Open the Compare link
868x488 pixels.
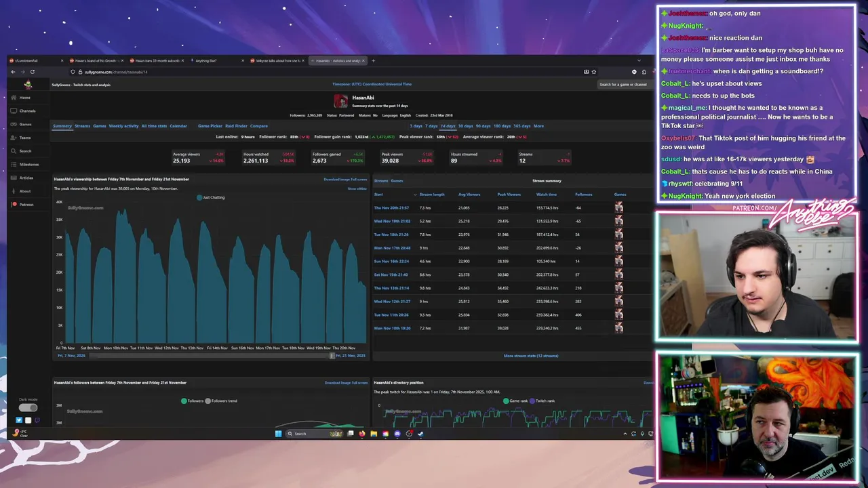[x=258, y=126]
